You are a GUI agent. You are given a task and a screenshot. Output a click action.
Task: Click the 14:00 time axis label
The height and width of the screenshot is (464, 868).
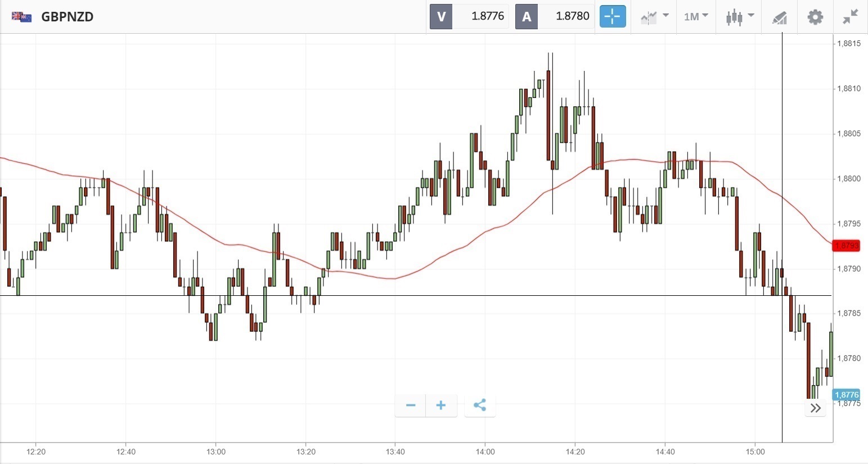coord(485,452)
